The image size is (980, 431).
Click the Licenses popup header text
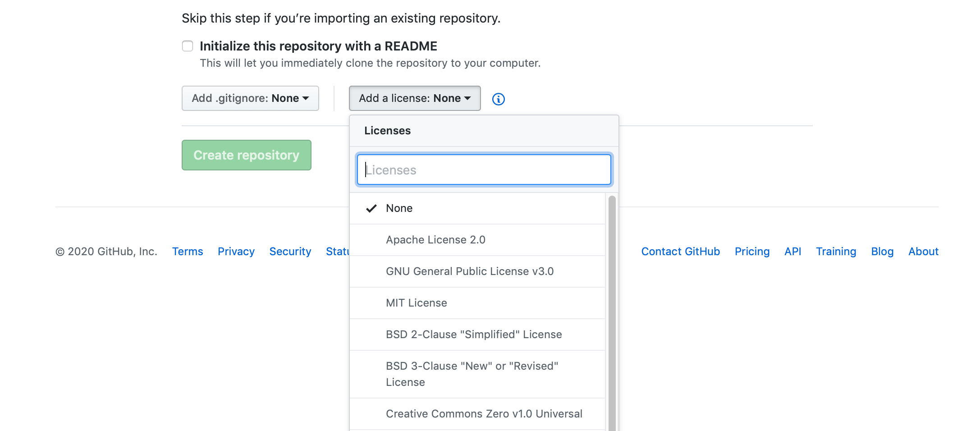coord(388,131)
